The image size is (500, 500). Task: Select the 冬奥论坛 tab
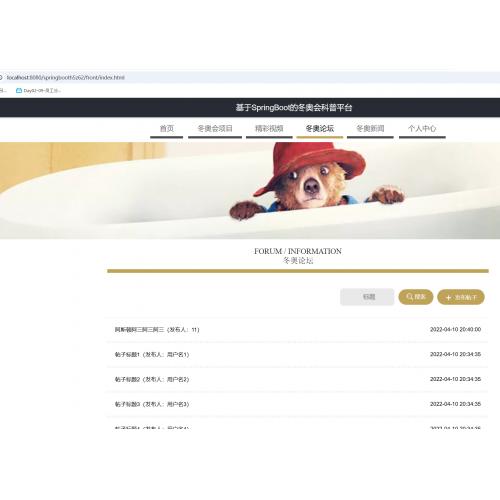pos(320,129)
